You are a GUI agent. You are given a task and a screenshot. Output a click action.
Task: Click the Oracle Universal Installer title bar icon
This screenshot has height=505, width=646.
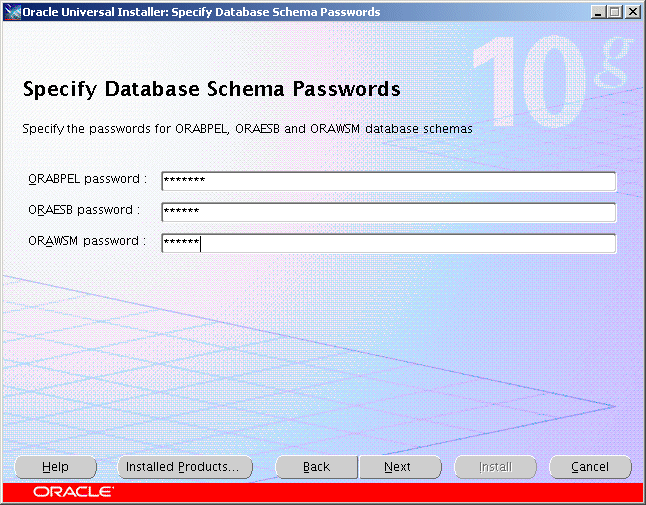(12, 12)
